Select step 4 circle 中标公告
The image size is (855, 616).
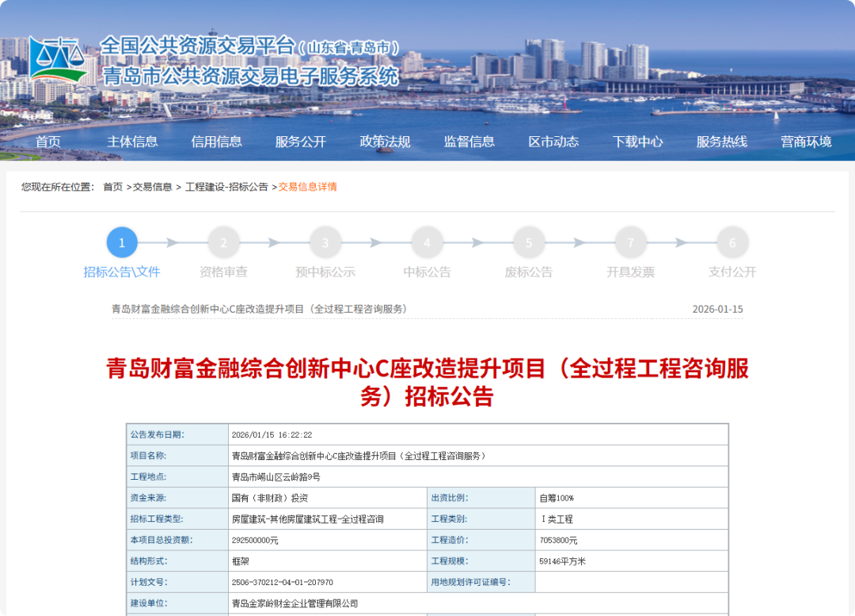pos(427,243)
